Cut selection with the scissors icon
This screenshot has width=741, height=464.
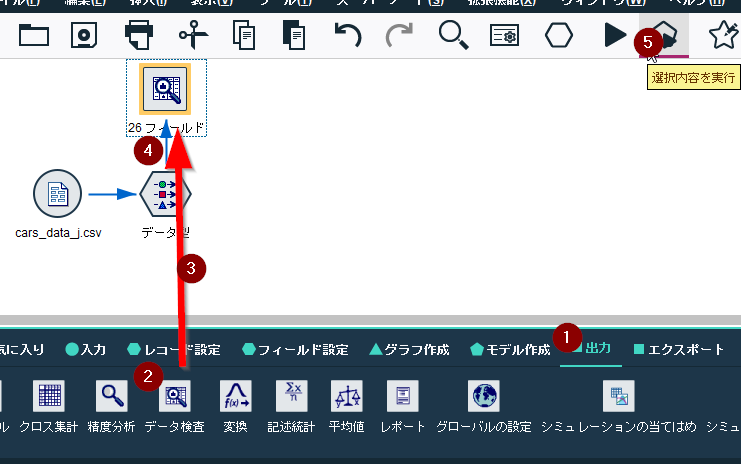pos(193,35)
